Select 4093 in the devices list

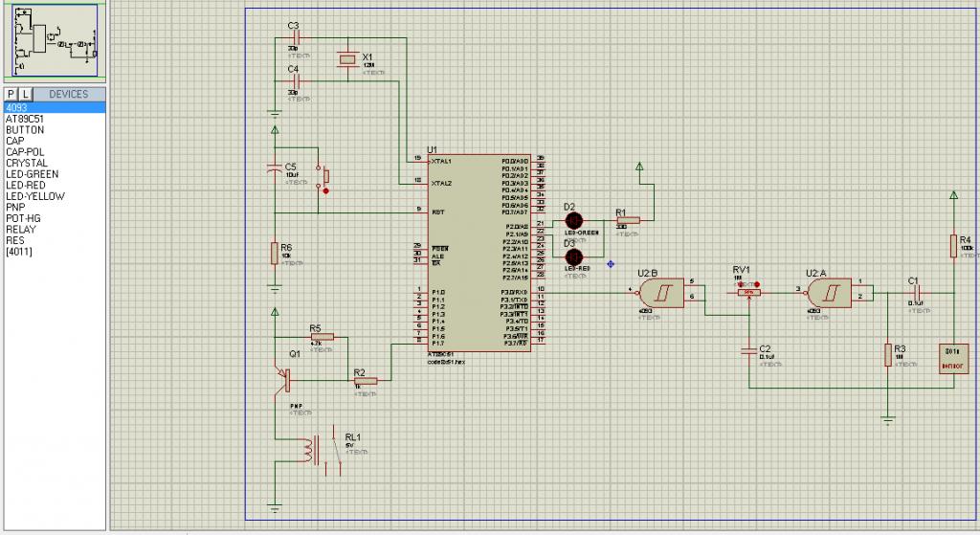coord(55,107)
